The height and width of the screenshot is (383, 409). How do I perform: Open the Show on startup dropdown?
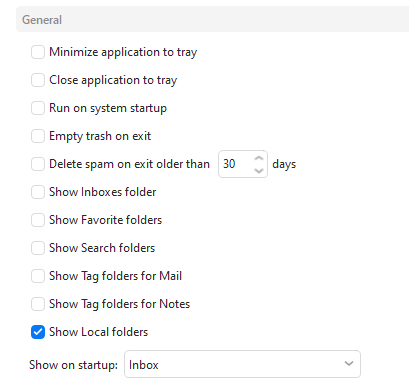tap(242, 364)
